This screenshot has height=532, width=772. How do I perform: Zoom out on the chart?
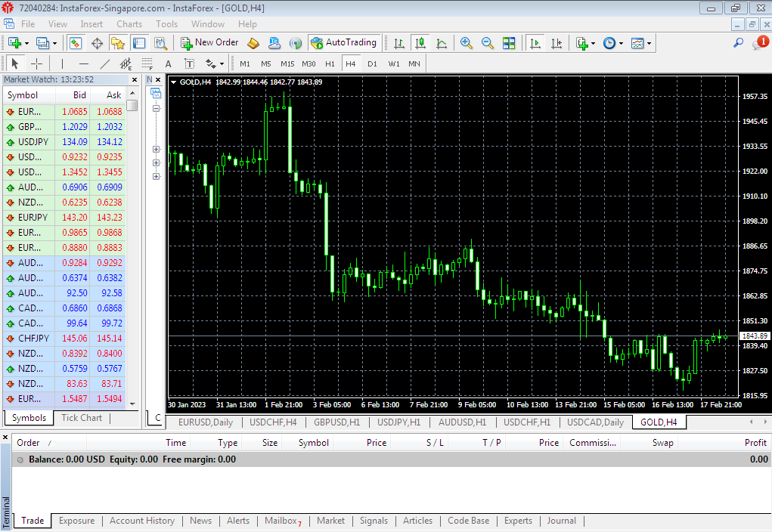click(x=488, y=43)
